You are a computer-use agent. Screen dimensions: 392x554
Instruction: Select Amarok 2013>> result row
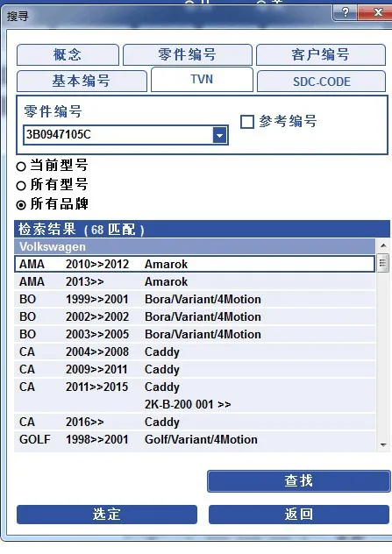click(x=195, y=281)
